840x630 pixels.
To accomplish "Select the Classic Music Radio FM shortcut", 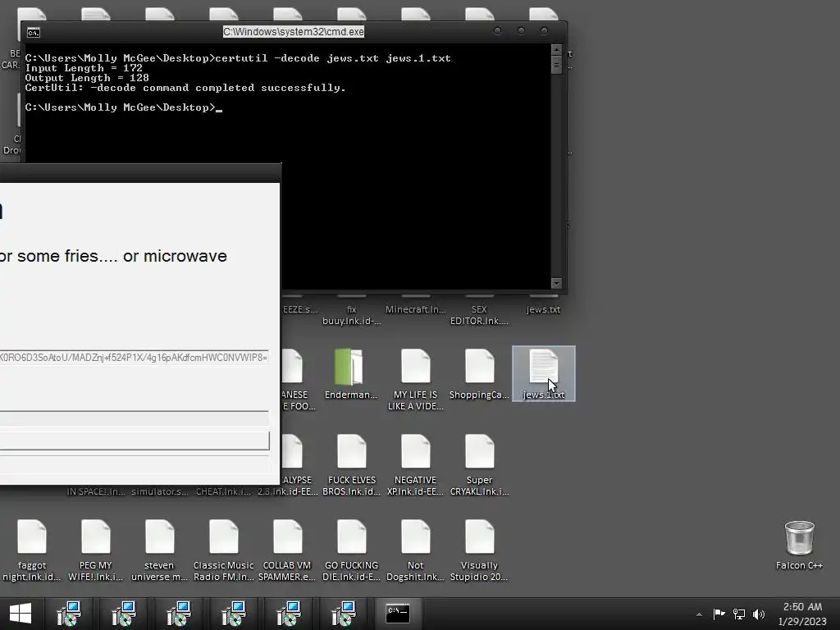I will click(223, 550).
